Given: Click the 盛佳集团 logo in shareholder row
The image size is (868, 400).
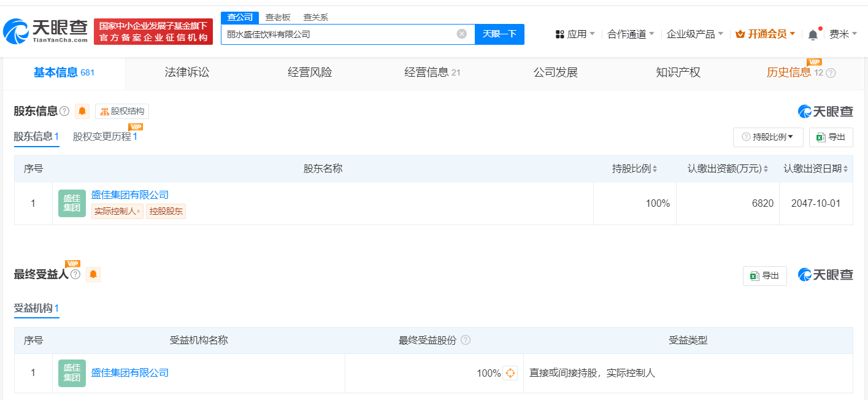Looking at the screenshot, I should (x=72, y=203).
